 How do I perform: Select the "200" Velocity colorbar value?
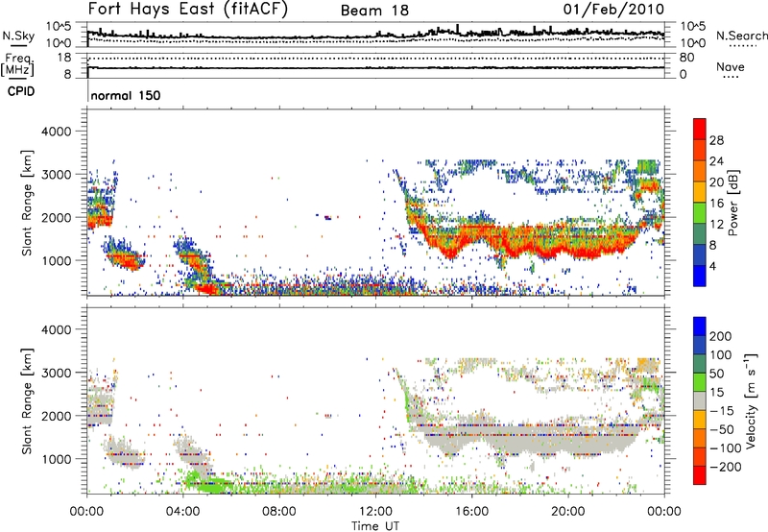pos(721,336)
